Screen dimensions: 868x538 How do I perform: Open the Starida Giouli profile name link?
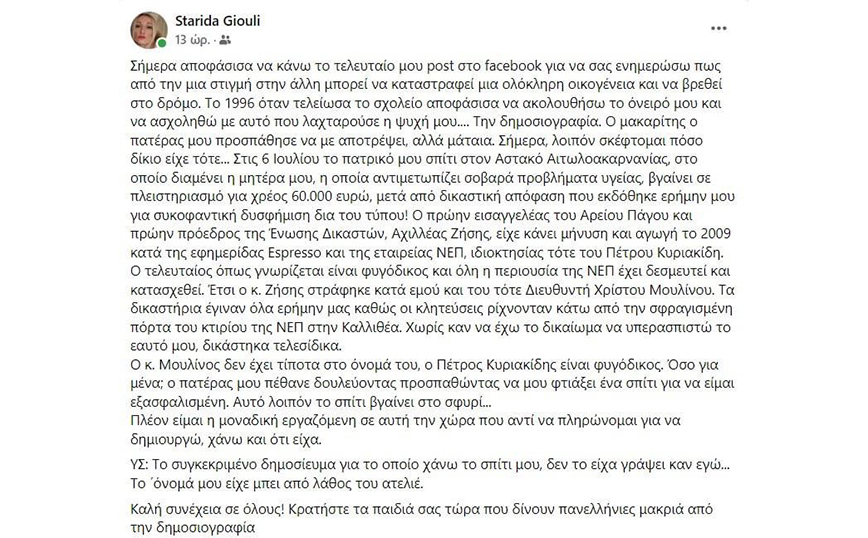[219, 21]
